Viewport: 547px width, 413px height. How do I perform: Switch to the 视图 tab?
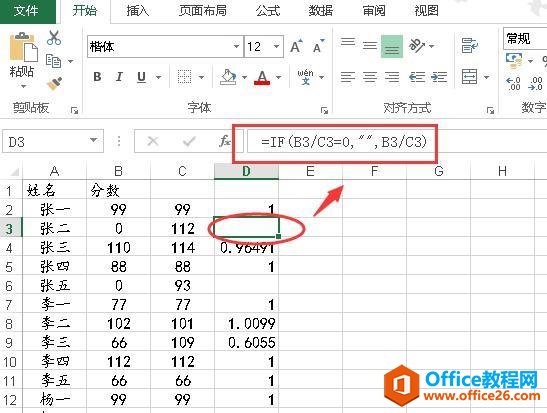click(426, 10)
